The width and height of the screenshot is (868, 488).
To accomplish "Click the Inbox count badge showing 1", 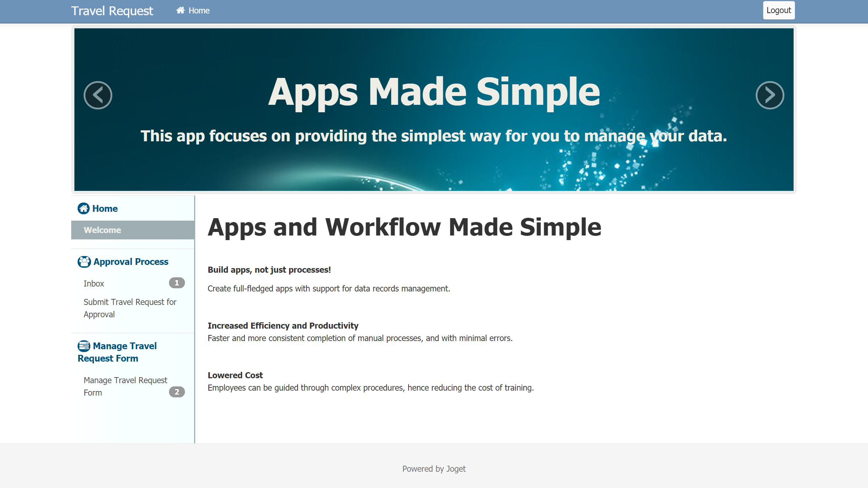I will click(x=177, y=283).
